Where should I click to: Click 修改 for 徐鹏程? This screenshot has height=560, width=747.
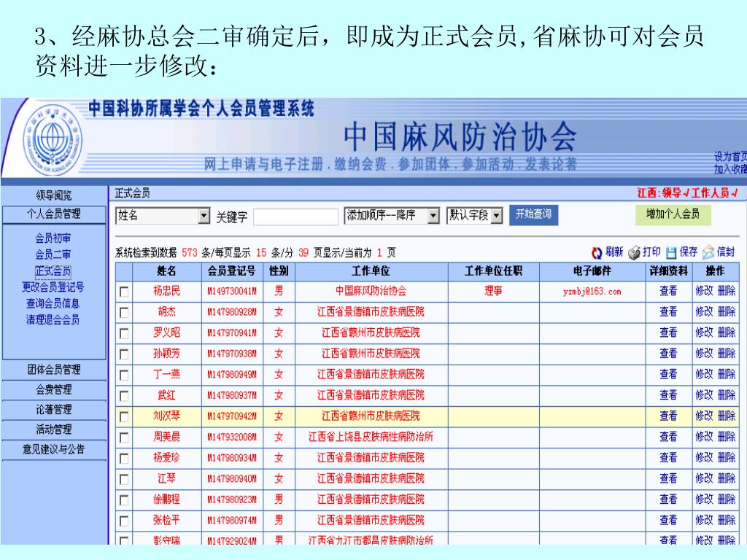click(704, 499)
